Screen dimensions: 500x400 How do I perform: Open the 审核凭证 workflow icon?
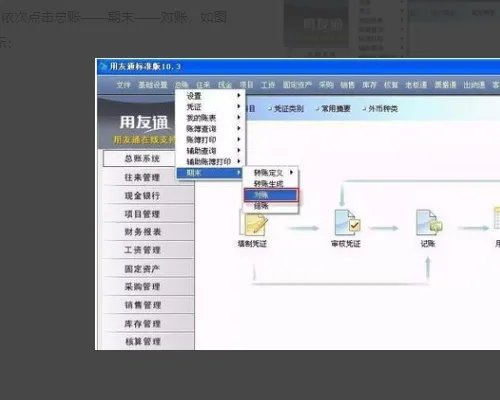point(347,222)
